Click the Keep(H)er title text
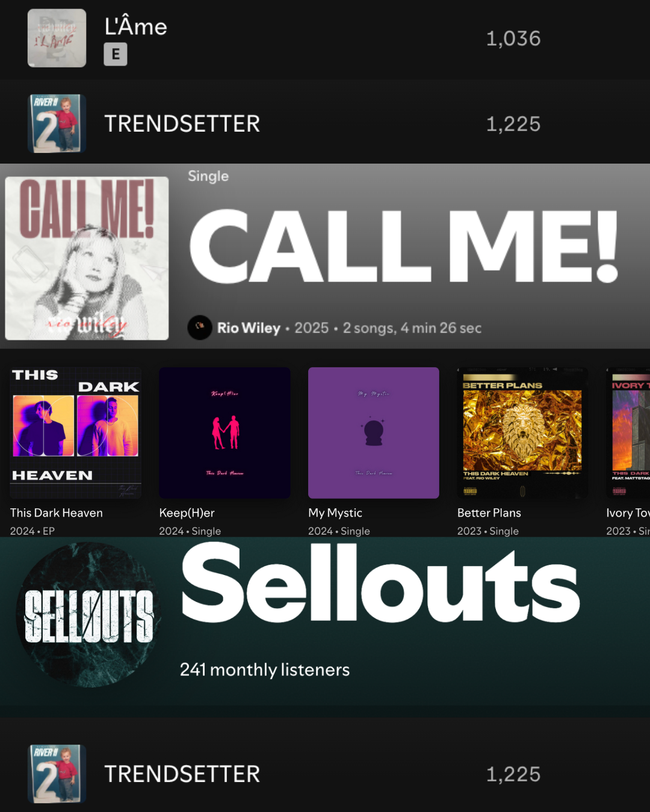This screenshot has height=812, width=650. pos(187,513)
